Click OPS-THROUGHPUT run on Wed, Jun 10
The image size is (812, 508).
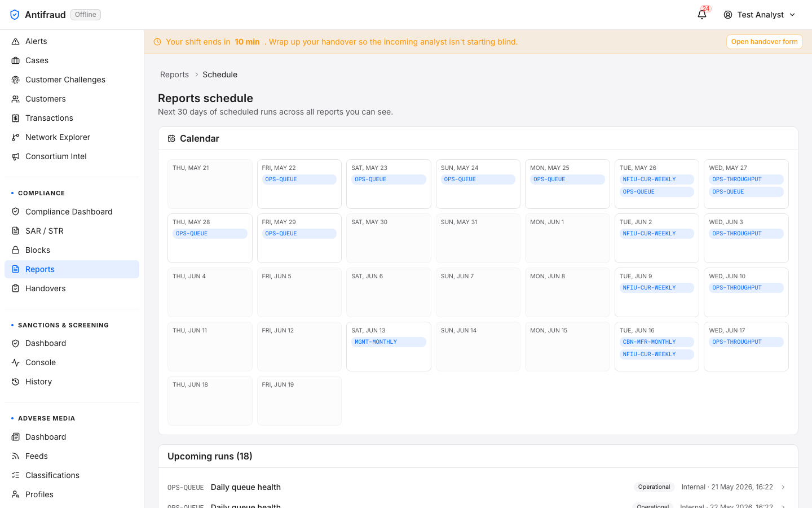pos(746,288)
